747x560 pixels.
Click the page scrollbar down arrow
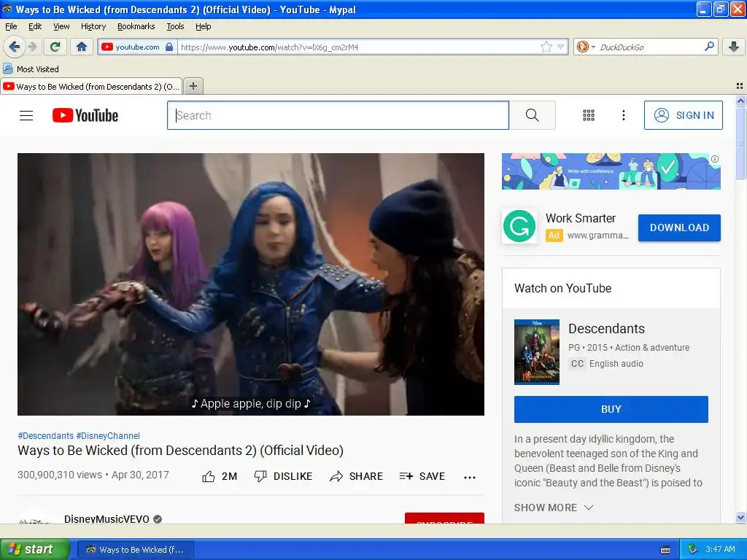point(740,517)
